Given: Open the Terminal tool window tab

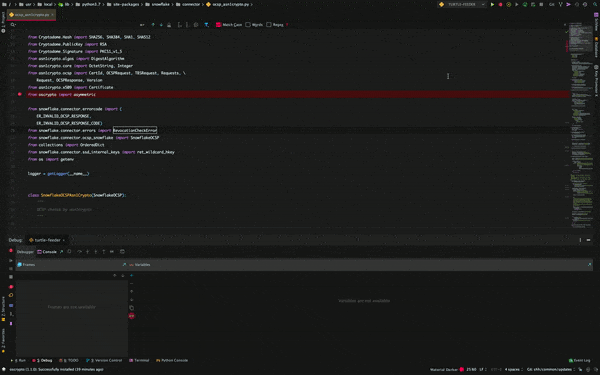Looking at the screenshot, I should tap(139, 360).
